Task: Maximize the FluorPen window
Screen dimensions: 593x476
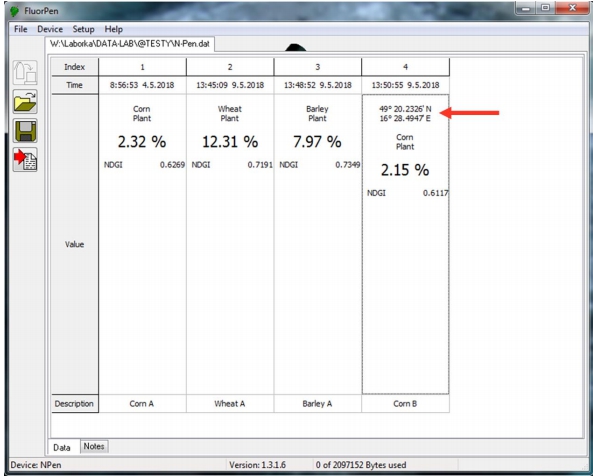Action: click(x=545, y=8)
